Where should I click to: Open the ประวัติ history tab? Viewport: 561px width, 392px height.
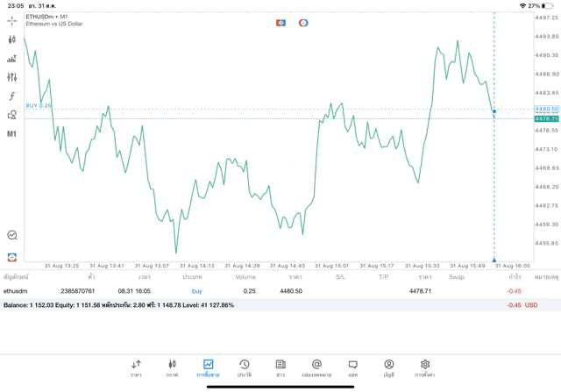tap(245, 367)
